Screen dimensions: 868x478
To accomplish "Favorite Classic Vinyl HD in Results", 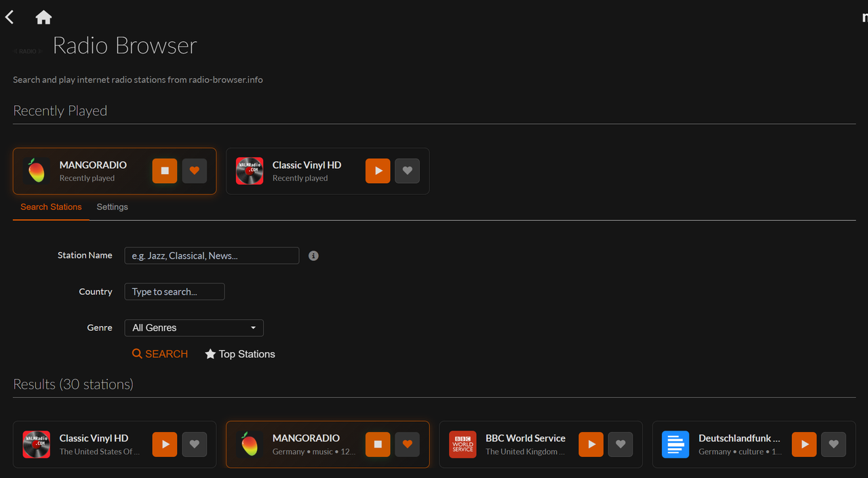I will click(x=195, y=444).
